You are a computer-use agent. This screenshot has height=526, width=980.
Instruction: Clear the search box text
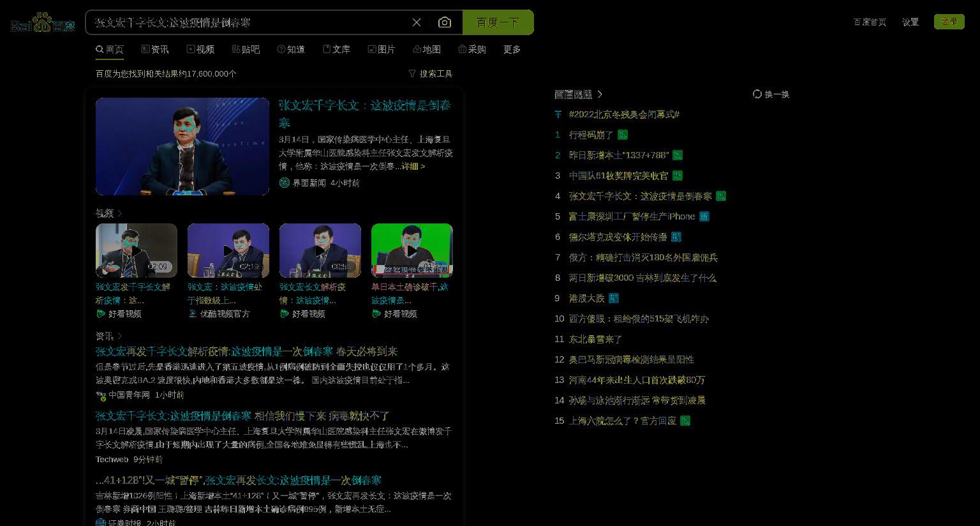417,22
